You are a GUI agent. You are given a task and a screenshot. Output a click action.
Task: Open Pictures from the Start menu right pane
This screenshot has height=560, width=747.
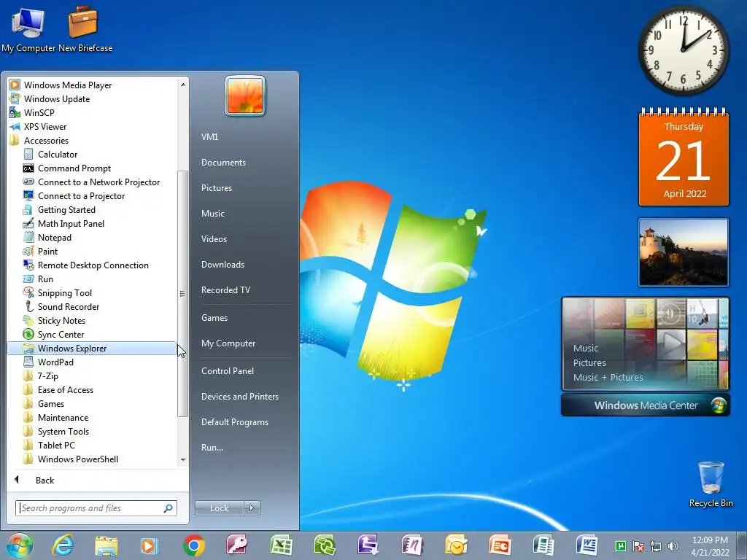pyautogui.click(x=217, y=188)
